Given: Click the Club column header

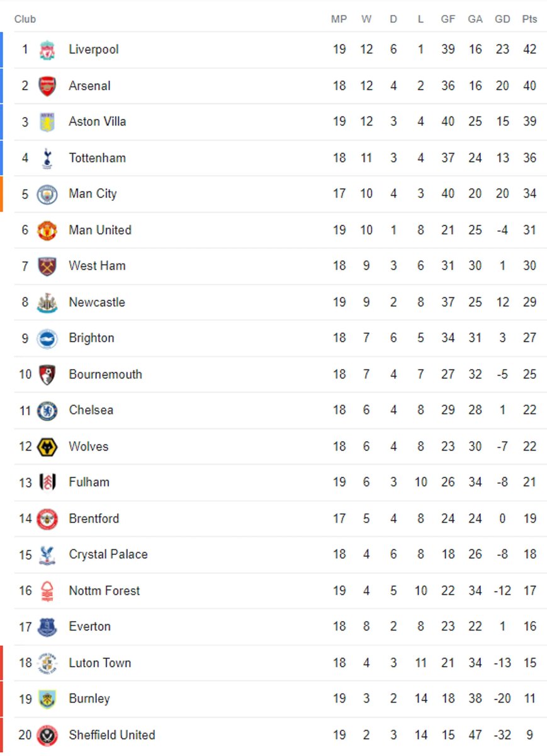Looking at the screenshot, I should 25,20.
